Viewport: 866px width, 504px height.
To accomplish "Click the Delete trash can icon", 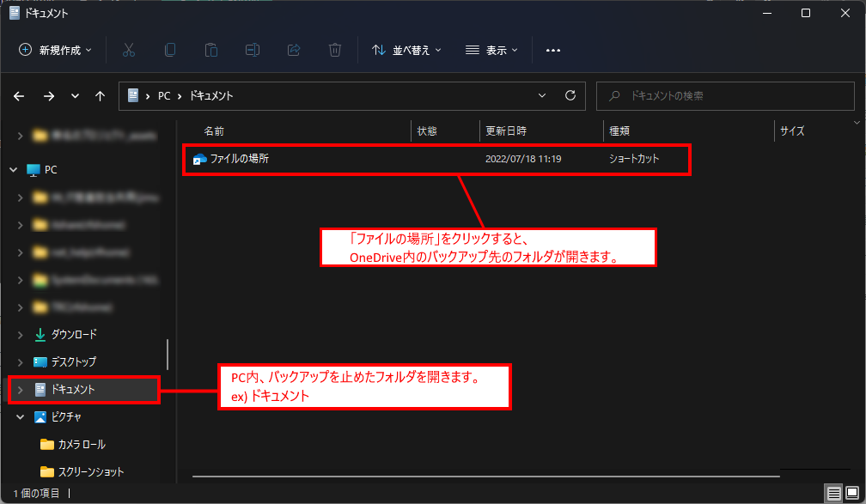I will pos(335,51).
